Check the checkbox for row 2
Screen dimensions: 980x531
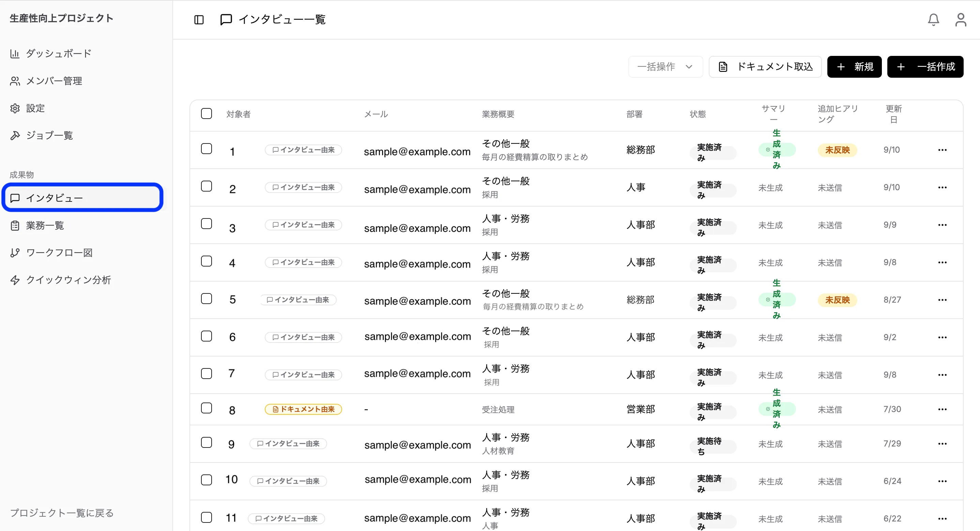206,186
